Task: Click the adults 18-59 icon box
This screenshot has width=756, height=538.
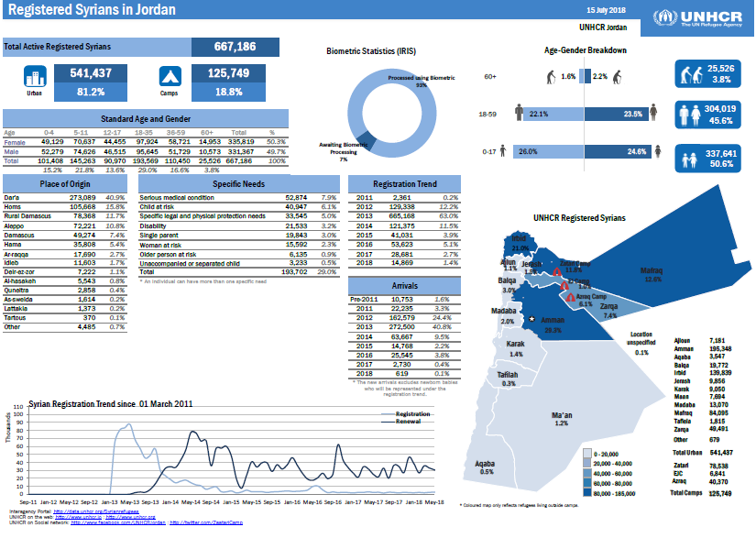Action: [692, 115]
